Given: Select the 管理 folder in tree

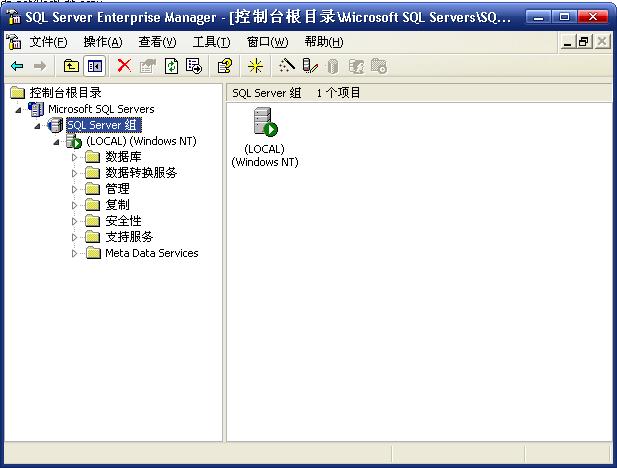Looking at the screenshot, I should [x=117, y=189].
